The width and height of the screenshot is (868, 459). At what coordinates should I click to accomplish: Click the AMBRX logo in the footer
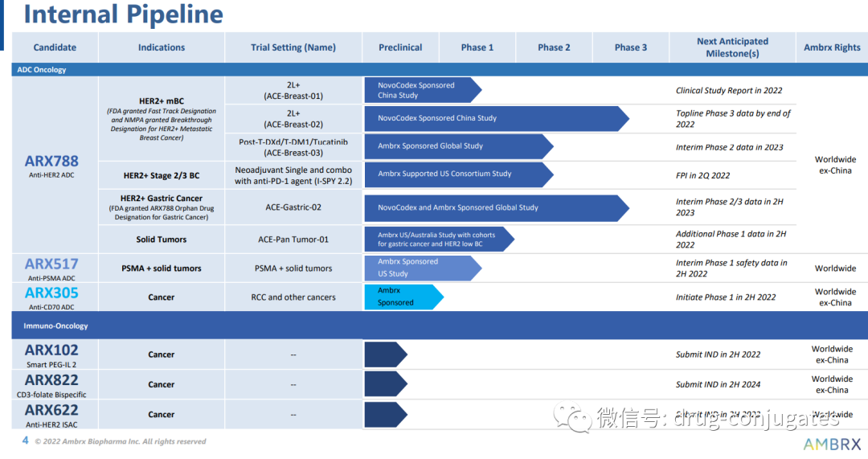pyautogui.click(x=832, y=444)
